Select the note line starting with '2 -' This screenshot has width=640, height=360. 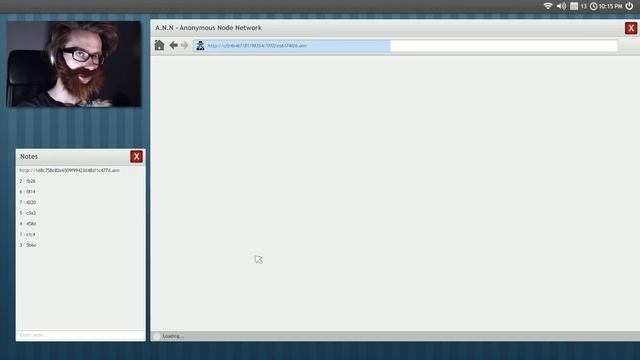(x=27, y=181)
